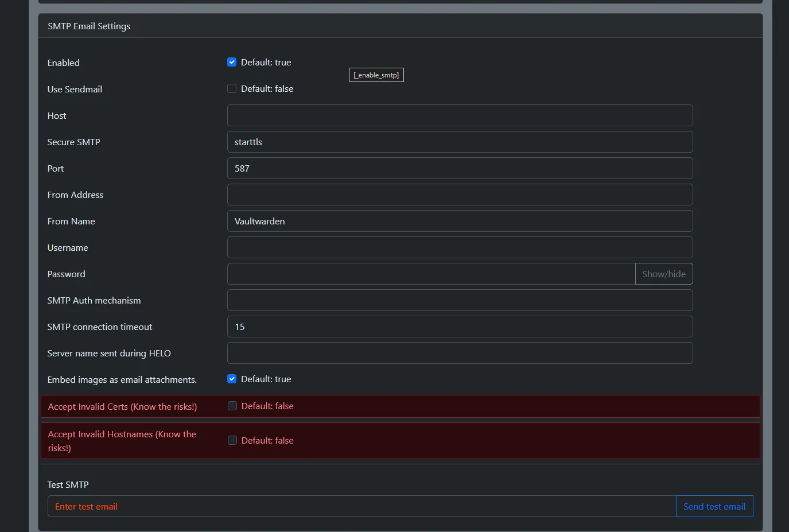Enable the Use Sendmail checkbox
The height and width of the screenshot is (532, 789).
232,88
